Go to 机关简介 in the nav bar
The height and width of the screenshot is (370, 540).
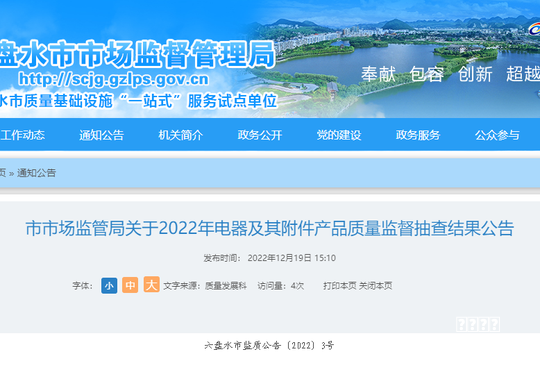click(x=180, y=135)
